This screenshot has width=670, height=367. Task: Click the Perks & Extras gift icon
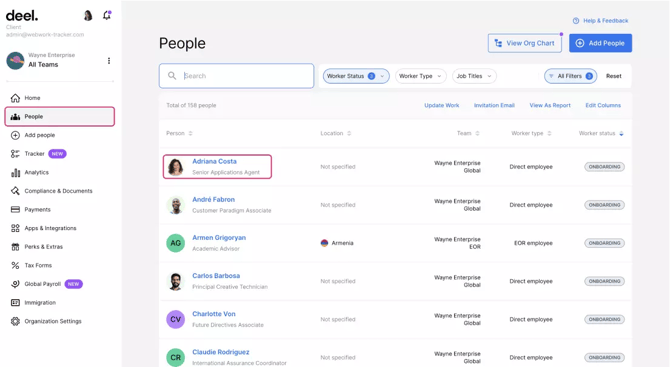click(x=15, y=247)
